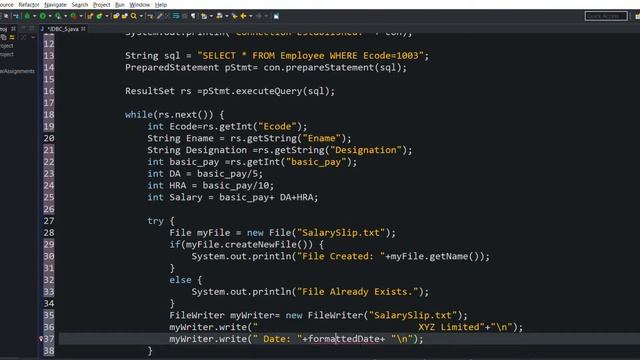Click 'PreparedStatement' on line 14

pyautogui.click(x=172, y=68)
